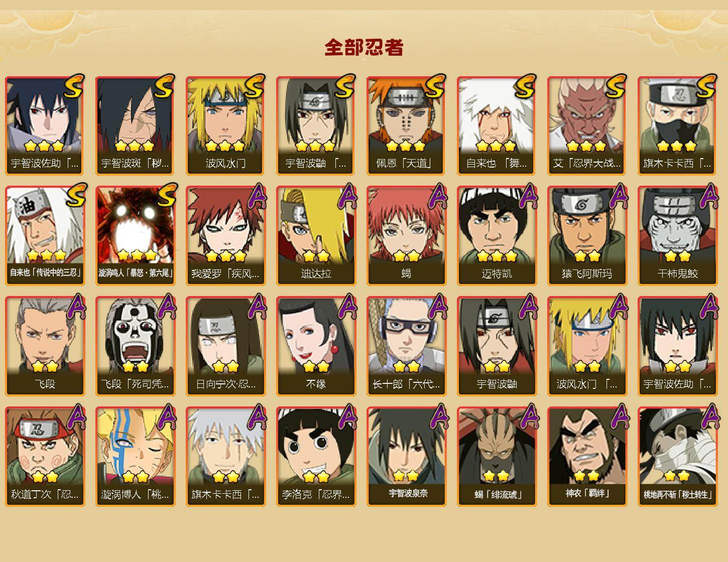The width and height of the screenshot is (728, 562).
Task: Choose the 我爱罗「疾风…」ninja card
Action: 225,236
